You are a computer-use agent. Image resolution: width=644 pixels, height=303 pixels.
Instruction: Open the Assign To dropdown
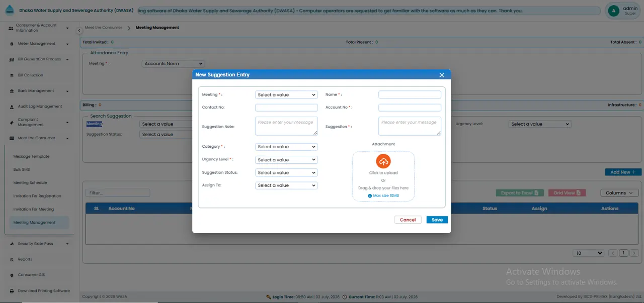coord(286,185)
